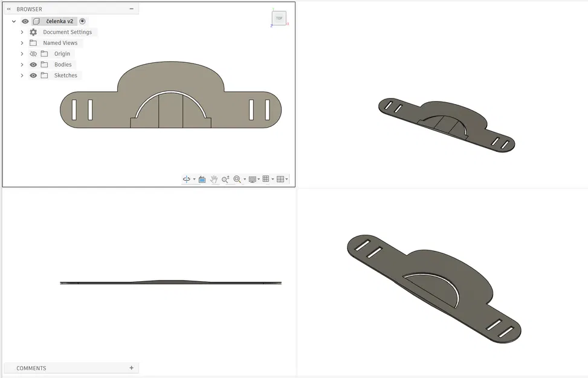Click the BROWSER panel title
The height and width of the screenshot is (378, 588).
29,9
